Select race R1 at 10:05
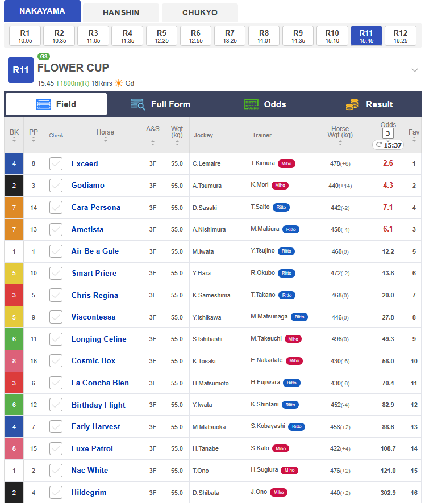Viewport: 425px width, 504px height. (25, 36)
